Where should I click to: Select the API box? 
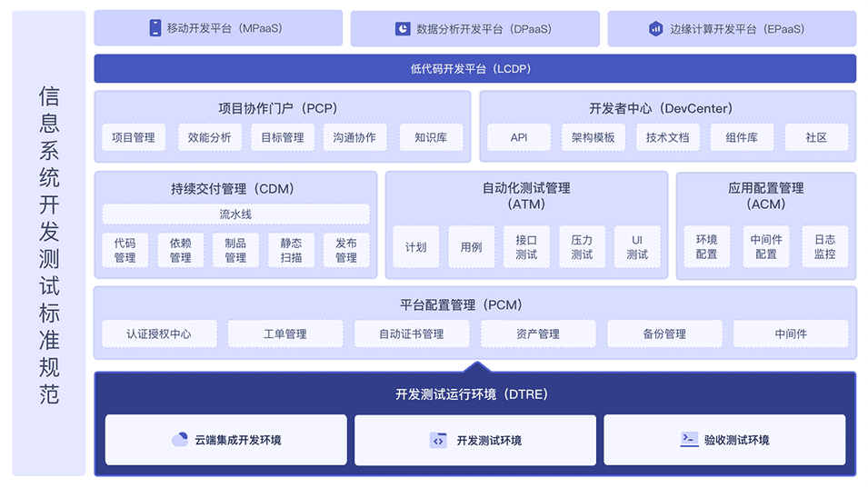pos(519,137)
